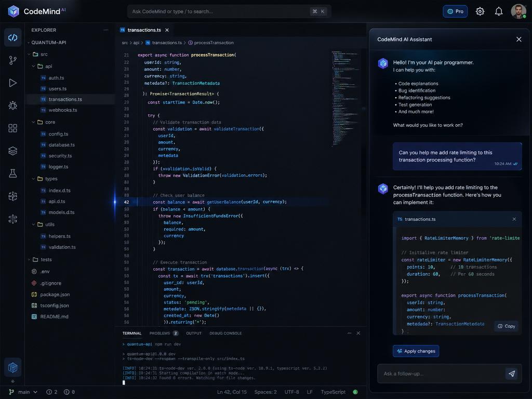Open index.d.ts file

click(x=59, y=191)
